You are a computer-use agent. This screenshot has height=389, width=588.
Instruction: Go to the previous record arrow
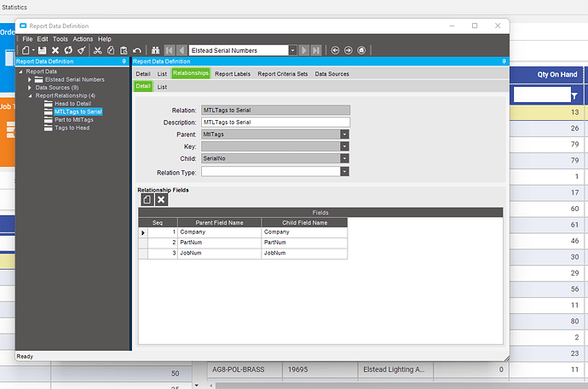click(182, 50)
